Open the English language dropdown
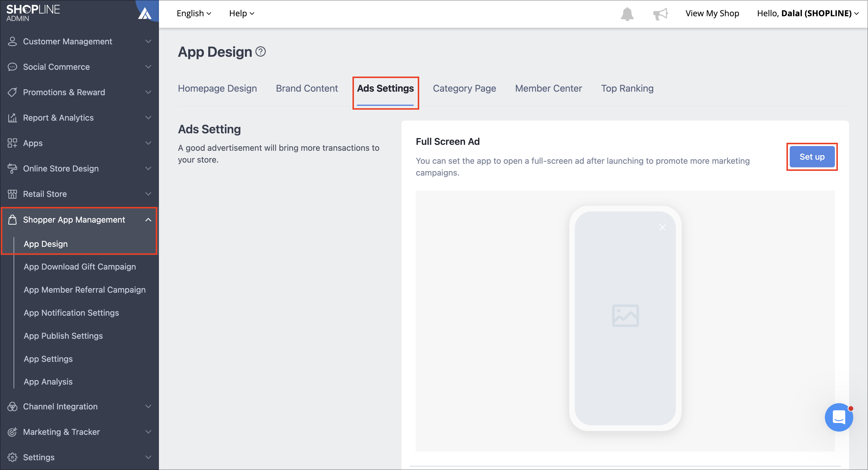The image size is (868, 470). tap(194, 14)
